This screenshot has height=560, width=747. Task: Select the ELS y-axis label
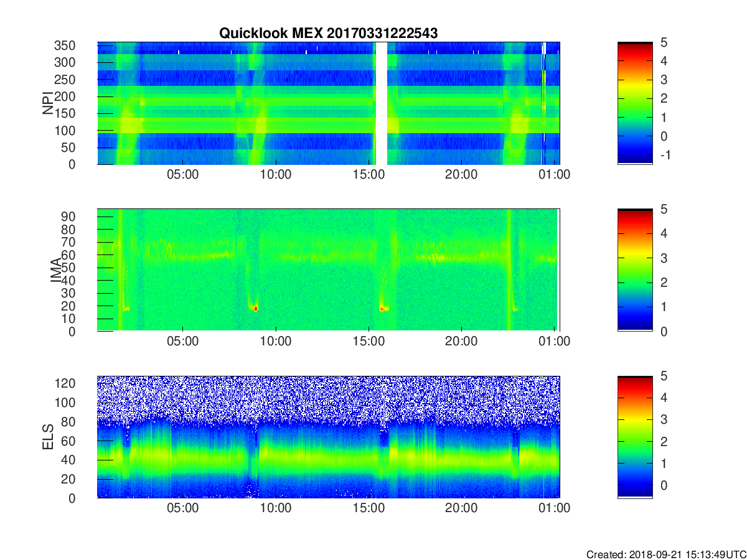point(47,437)
